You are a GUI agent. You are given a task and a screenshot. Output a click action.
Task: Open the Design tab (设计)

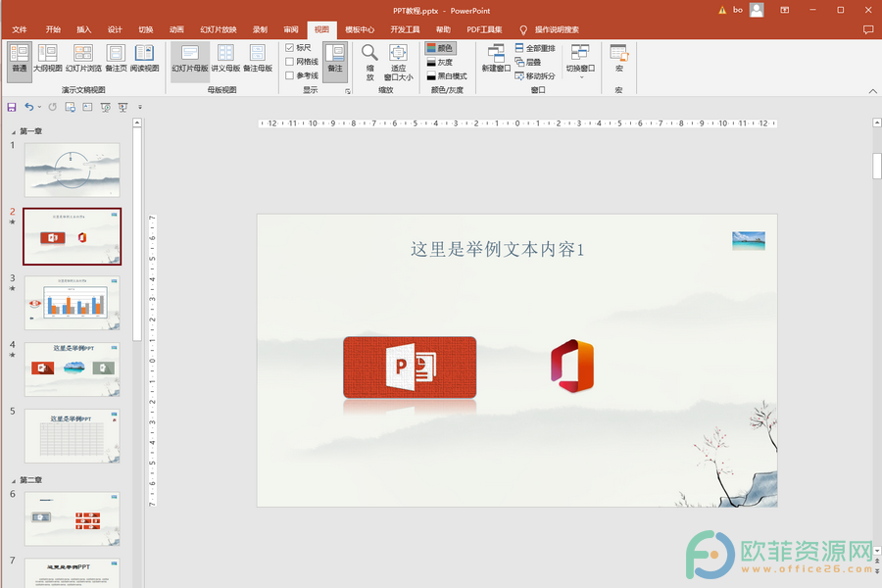tap(115, 29)
